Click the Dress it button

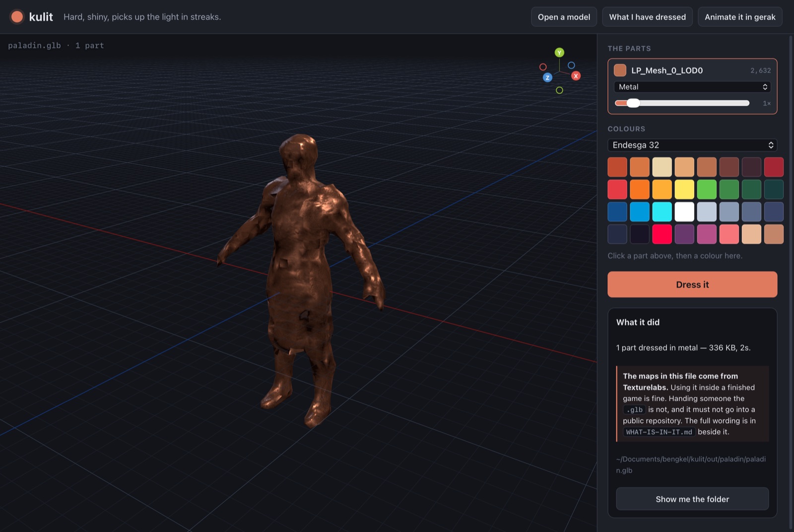point(692,284)
